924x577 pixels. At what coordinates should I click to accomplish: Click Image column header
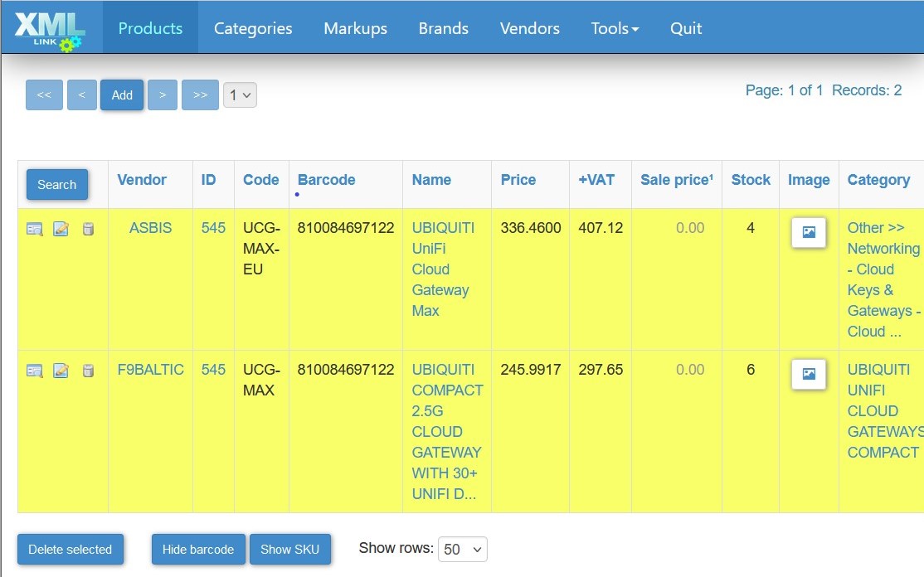(x=809, y=180)
